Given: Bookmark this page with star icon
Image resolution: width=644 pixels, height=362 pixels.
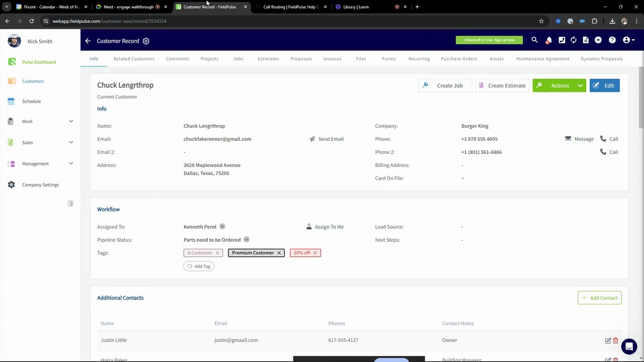Looking at the screenshot, I should tap(541, 21).
